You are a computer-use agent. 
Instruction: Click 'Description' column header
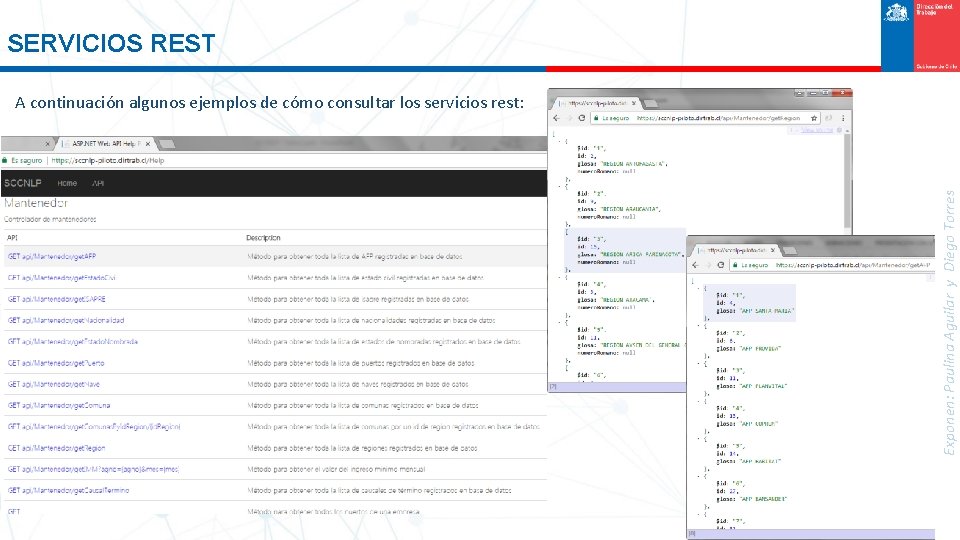pyautogui.click(x=263, y=238)
